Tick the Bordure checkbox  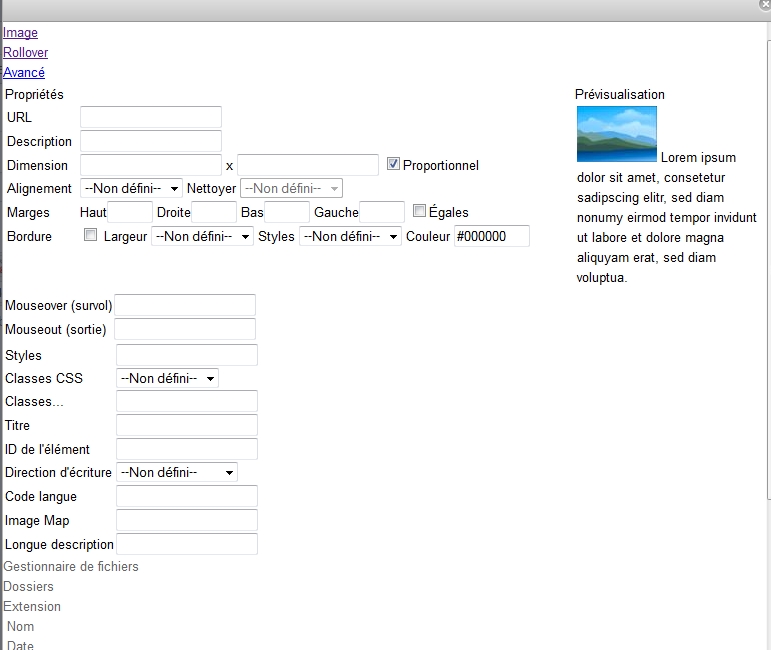pos(91,235)
